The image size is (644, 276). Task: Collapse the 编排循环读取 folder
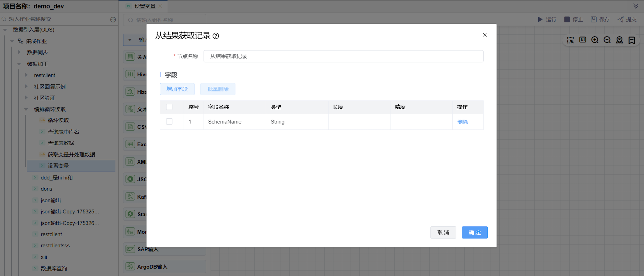click(26, 109)
